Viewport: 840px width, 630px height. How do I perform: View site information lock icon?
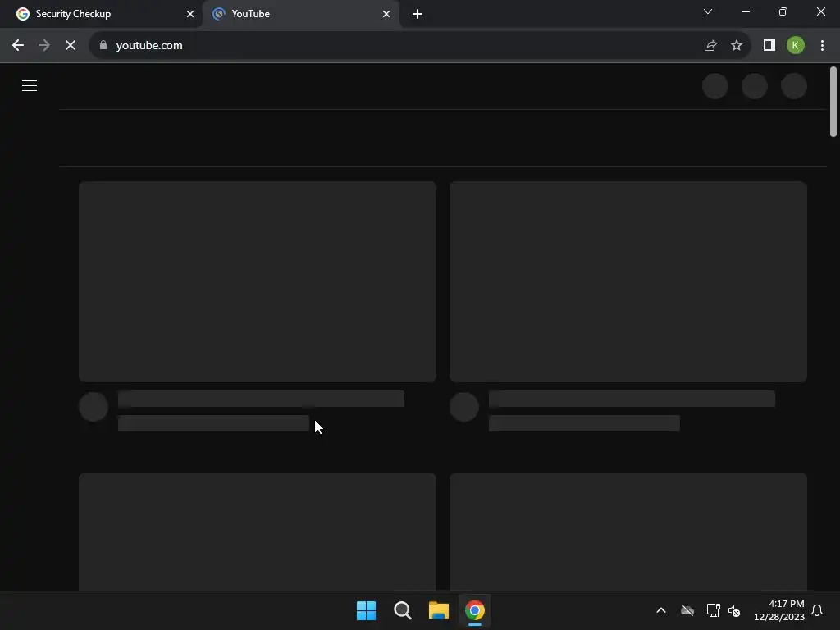point(103,45)
